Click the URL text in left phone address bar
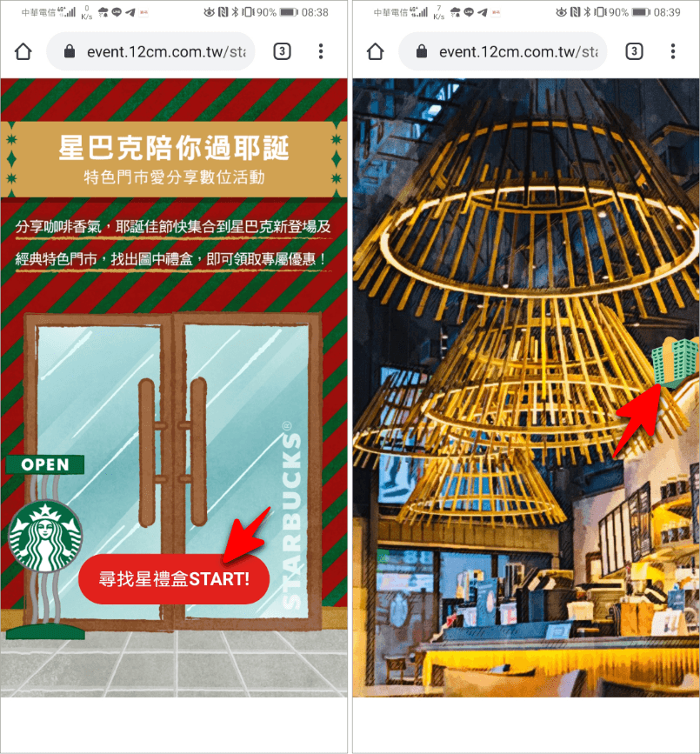Viewport: 700px width, 754px height. click(x=166, y=52)
